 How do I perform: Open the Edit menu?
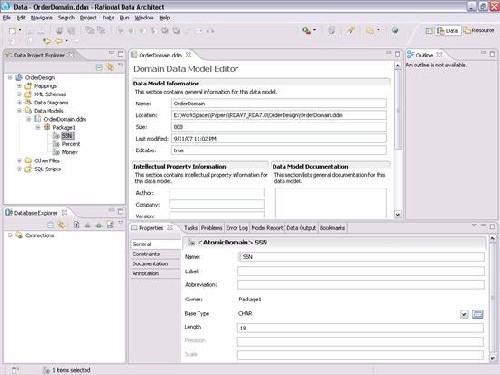21,18
